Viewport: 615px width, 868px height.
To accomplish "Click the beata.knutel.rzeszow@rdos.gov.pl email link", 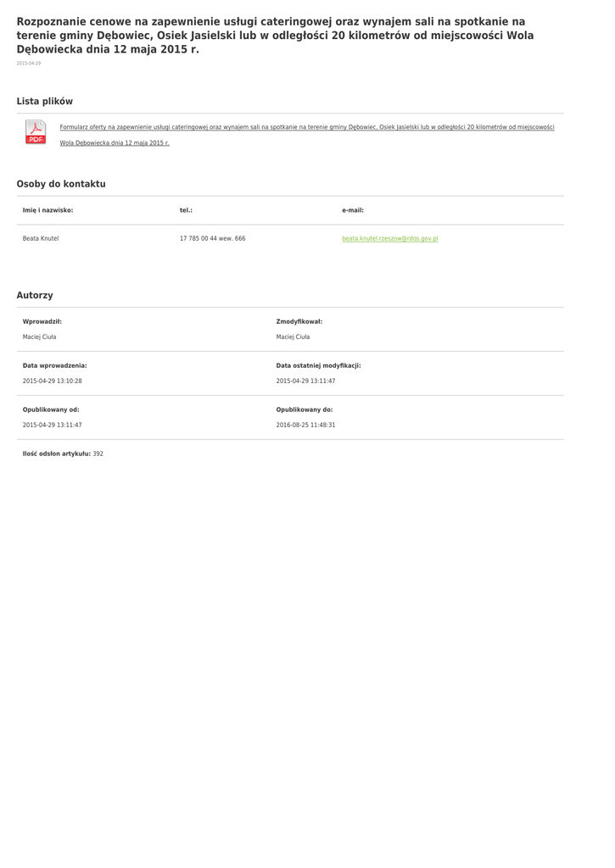I will pos(389,238).
